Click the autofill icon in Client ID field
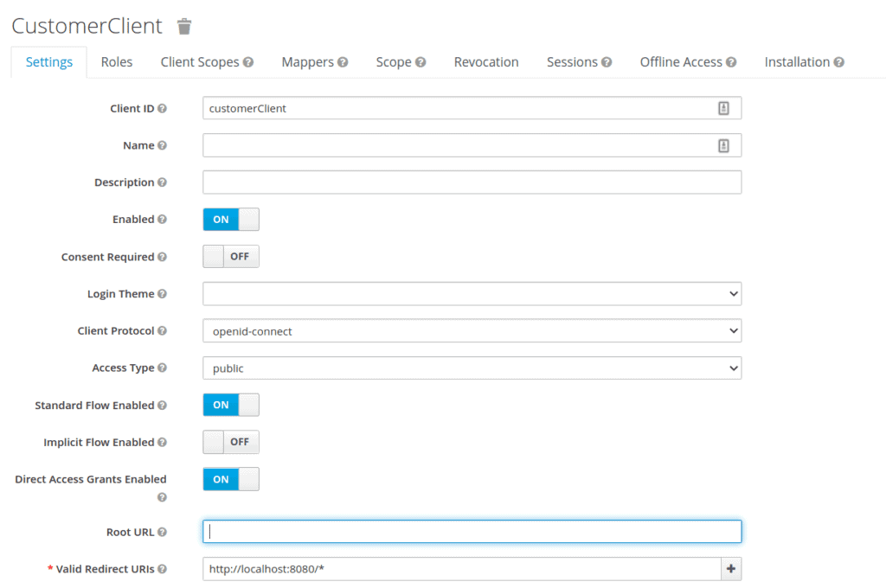The width and height of the screenshot is (886, 588). [x=723, y=108]
